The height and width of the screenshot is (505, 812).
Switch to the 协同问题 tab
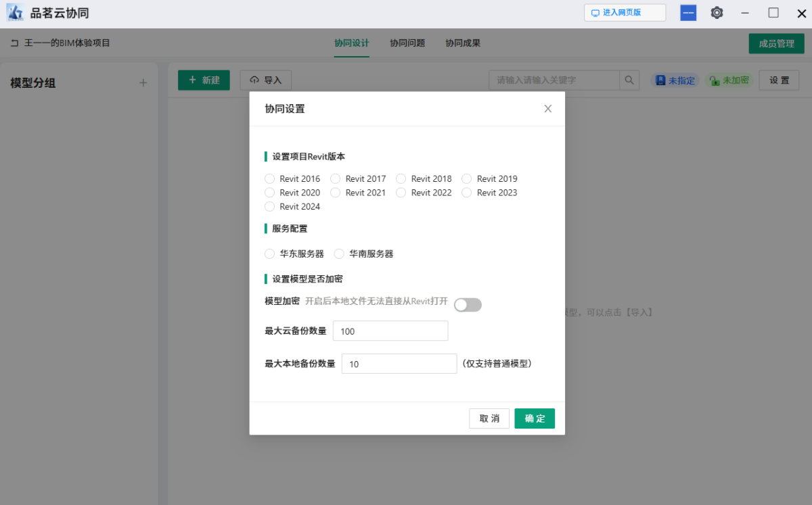407,43
